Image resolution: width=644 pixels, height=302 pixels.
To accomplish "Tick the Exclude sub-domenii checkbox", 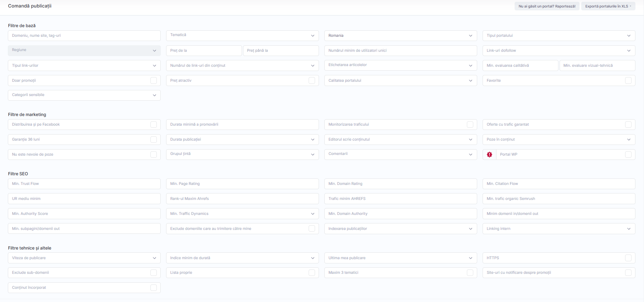I will pos(154,273).
